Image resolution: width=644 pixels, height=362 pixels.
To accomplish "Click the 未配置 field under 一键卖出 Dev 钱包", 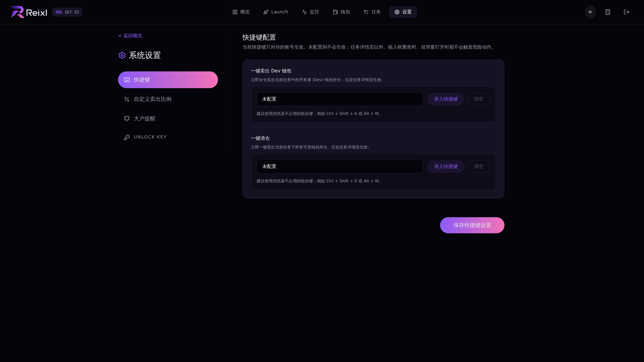I will (340, 99).
